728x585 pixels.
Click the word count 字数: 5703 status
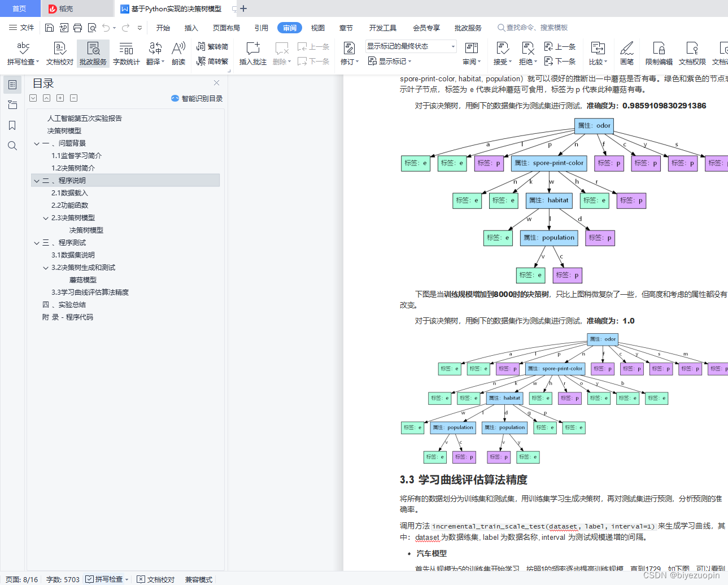[x=63, y=579]
